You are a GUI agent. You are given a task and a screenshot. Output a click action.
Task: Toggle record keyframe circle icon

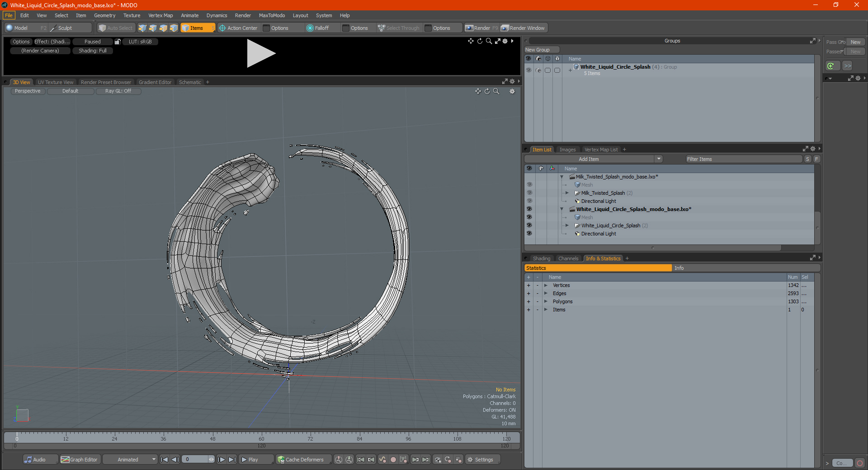pyautogui.click(x=393, y=460)
